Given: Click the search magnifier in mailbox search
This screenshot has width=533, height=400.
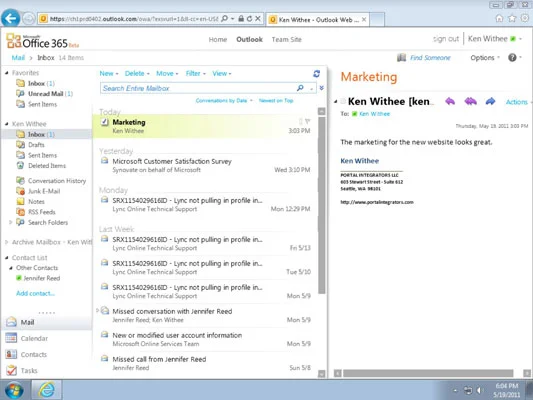Looking at the screenshot, I should point(300,88).
